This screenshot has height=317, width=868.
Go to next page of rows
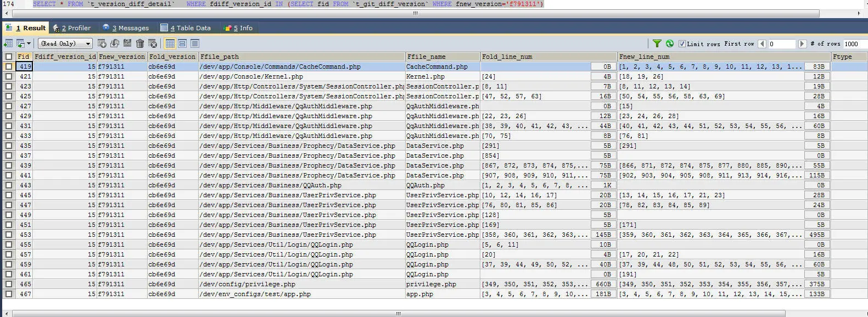click(x=802, y=44)
